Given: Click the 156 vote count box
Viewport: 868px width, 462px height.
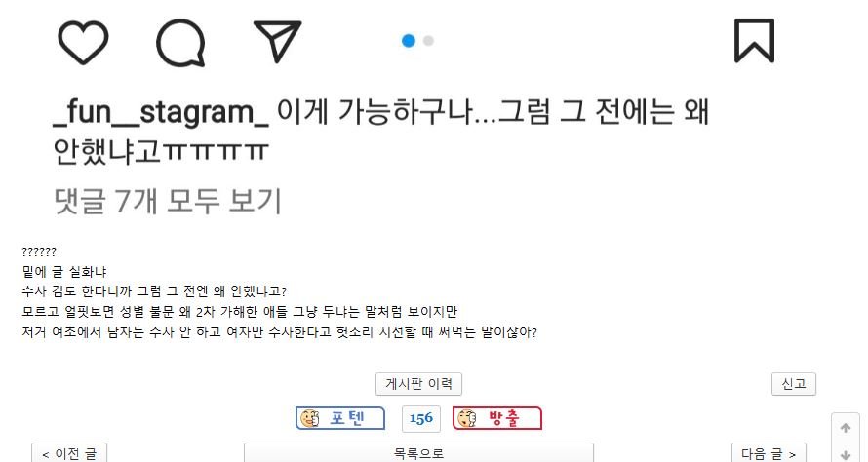Looking at the screenshot, I should coord(421,419).
